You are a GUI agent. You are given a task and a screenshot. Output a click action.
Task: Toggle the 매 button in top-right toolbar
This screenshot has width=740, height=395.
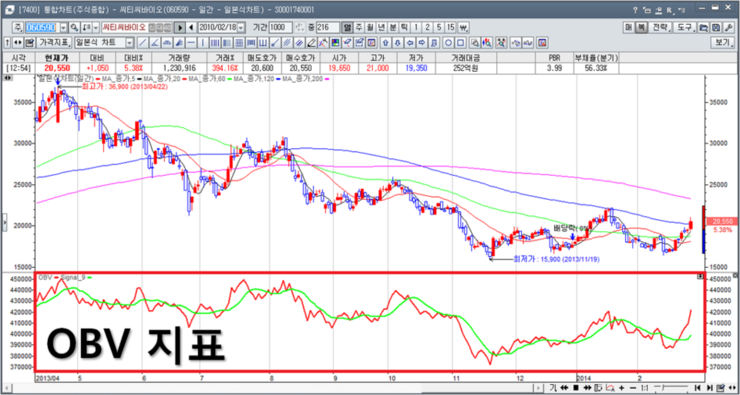click(x=629, y=27)
